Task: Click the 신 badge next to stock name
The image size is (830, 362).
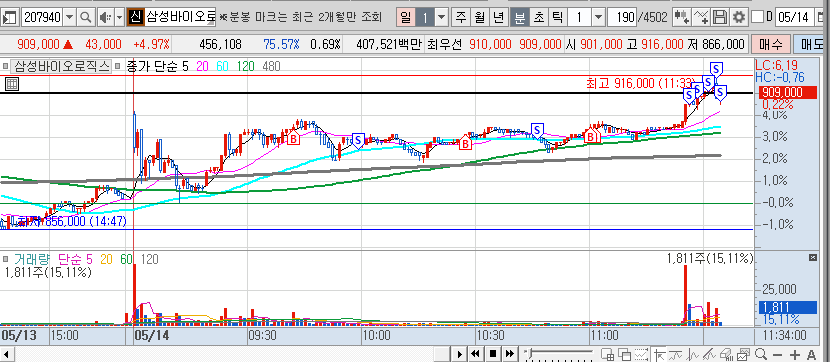Action: click(x=136, y=17)
